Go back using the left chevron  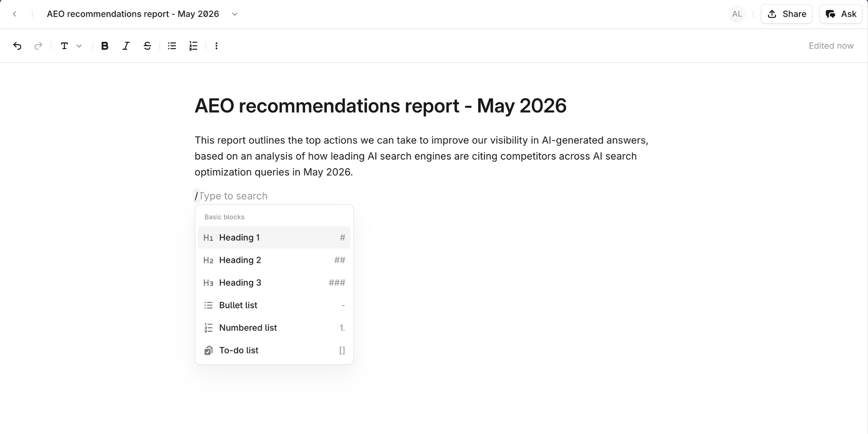[x=15, y=14]
